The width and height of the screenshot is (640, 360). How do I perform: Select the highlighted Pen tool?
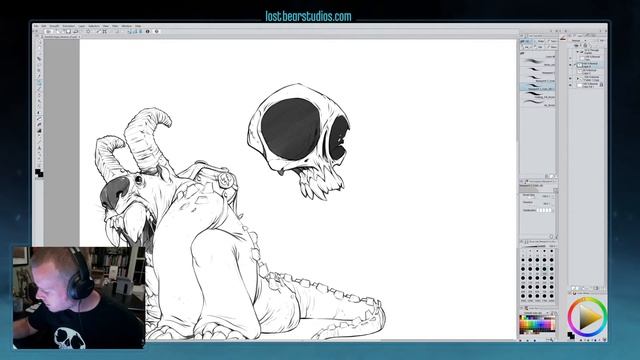pos(39,82)
